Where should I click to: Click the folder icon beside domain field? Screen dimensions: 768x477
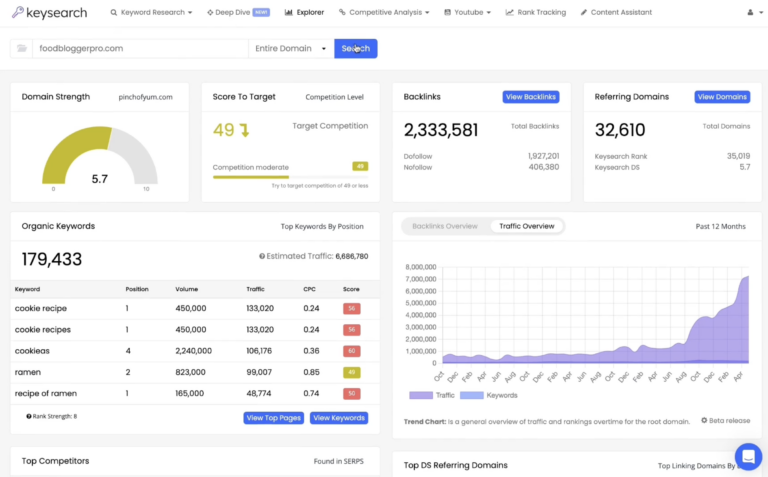coord(22,48)
